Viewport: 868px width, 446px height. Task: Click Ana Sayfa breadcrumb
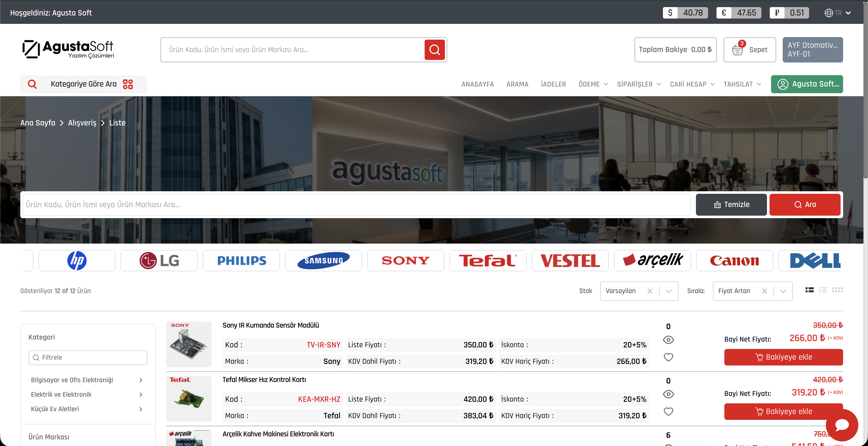tap(38, 123)
